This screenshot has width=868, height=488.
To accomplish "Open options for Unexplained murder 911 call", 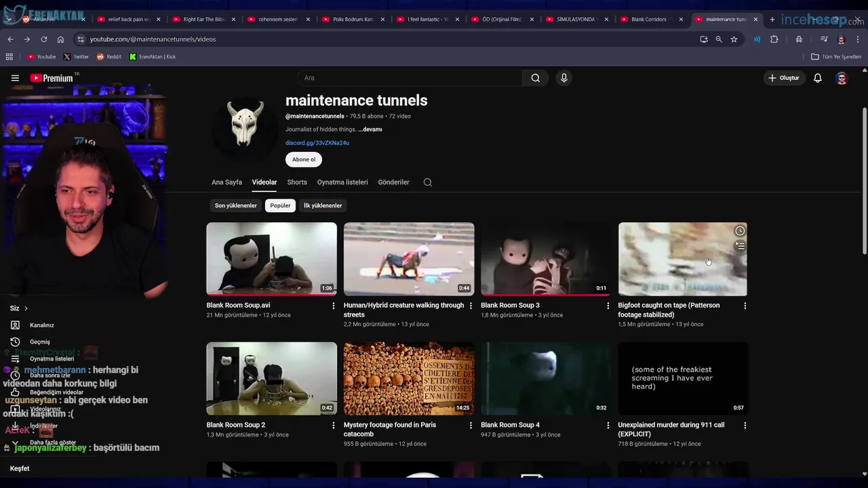I will click(x=745, y=426).
